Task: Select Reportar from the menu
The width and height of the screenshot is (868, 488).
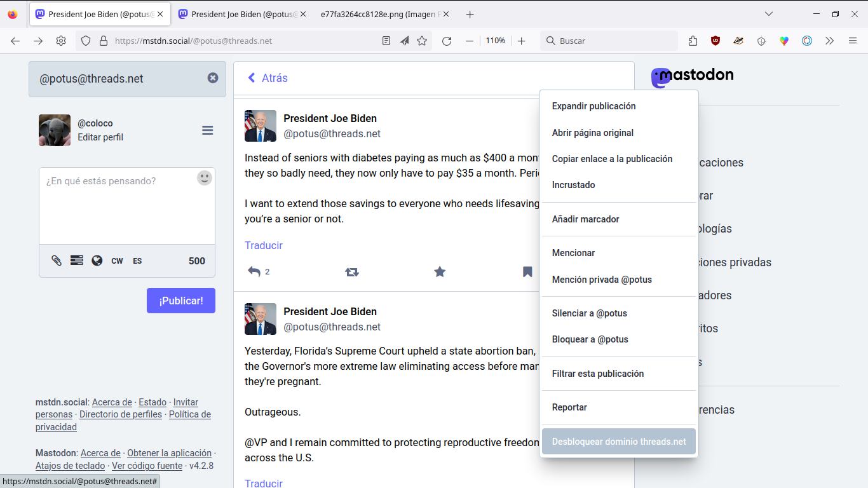Action: [619, 407]
